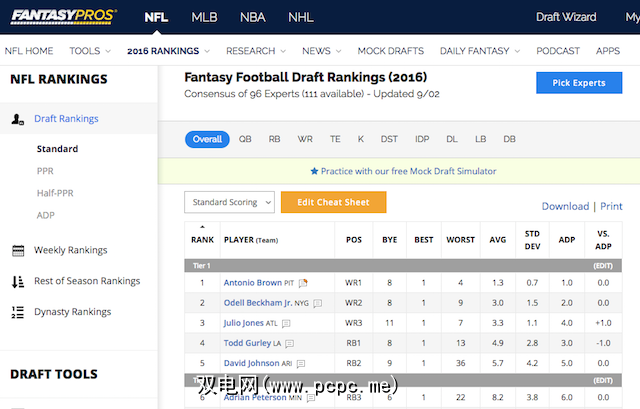Click the Weekly Rankings calendar icon
The image size is (640, 409).
point(18,250)
